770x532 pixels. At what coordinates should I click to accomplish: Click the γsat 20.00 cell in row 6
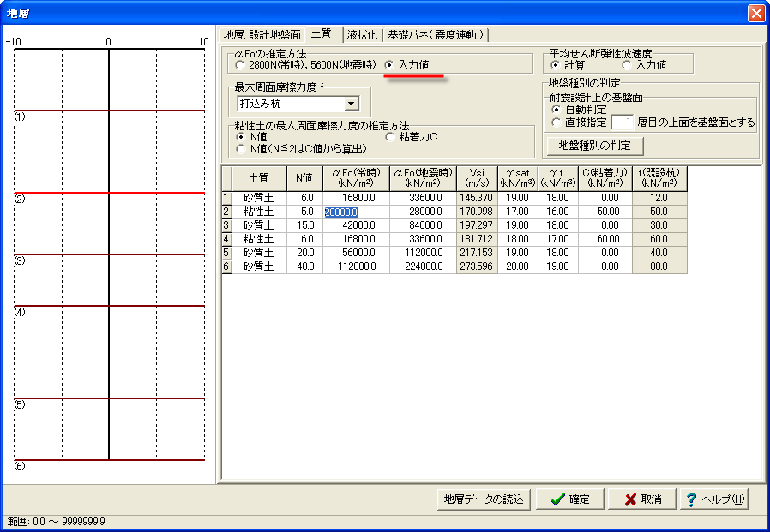518,266
